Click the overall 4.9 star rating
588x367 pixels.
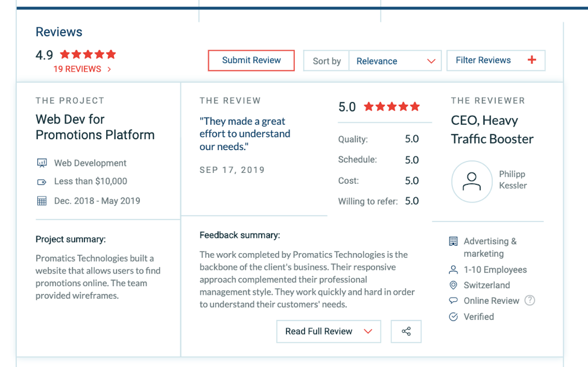click(x=87, y=55)
